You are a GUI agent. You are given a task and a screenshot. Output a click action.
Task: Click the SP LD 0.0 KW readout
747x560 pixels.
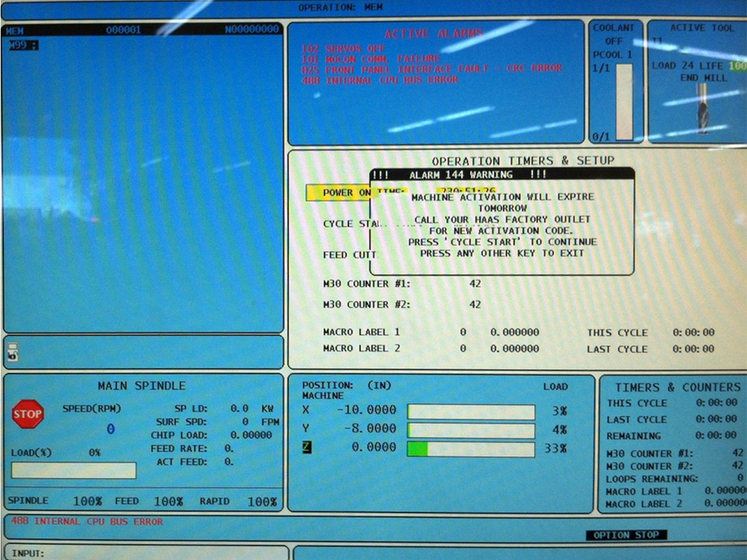coord(223,409)
